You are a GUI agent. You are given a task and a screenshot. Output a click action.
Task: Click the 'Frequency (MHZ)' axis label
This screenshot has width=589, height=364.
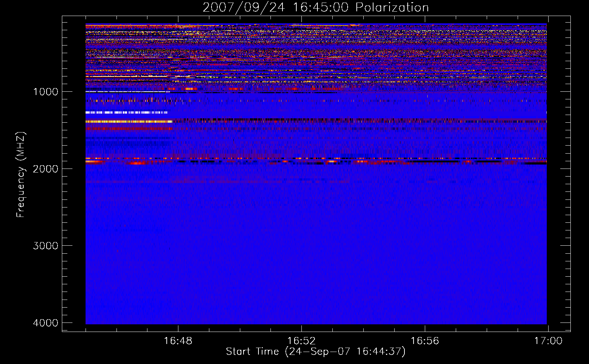(21, 175)
